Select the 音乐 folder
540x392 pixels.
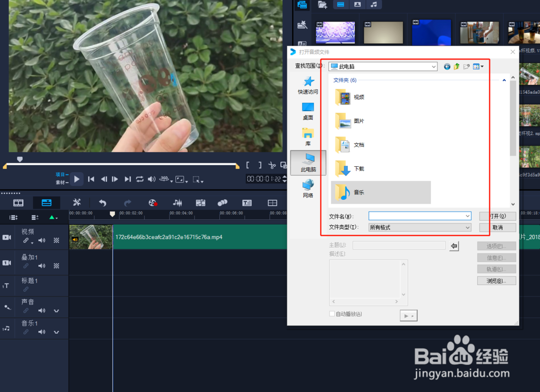(381, 192)
